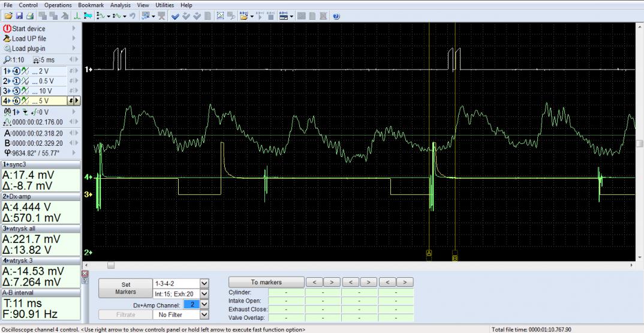Toggle channel 2 with the 0.5 V range

7,81
